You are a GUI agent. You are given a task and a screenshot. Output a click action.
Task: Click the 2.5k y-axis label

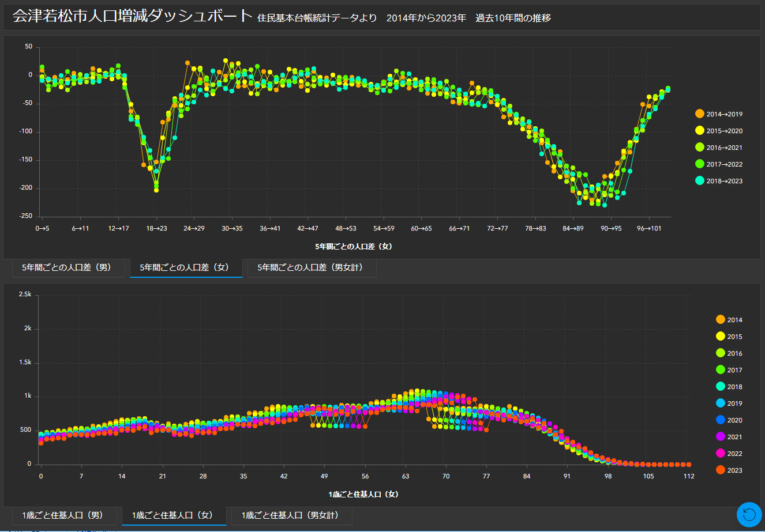coord(25,295)
